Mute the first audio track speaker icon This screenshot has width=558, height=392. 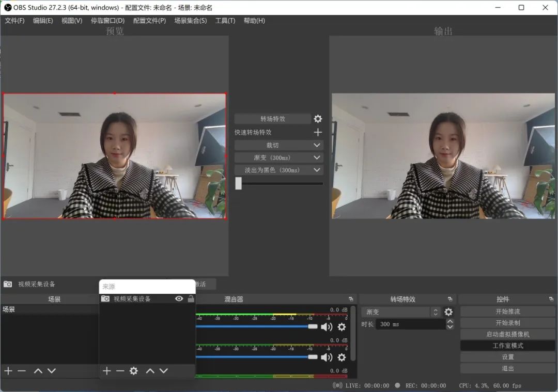click(x=327, y=327)
